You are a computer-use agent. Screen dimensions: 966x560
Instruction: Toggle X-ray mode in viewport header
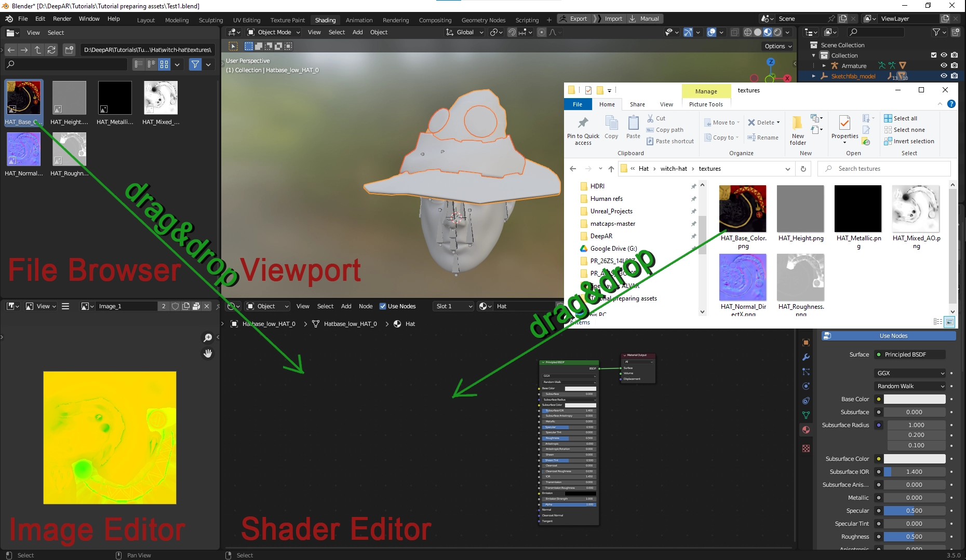pos(734,32)
